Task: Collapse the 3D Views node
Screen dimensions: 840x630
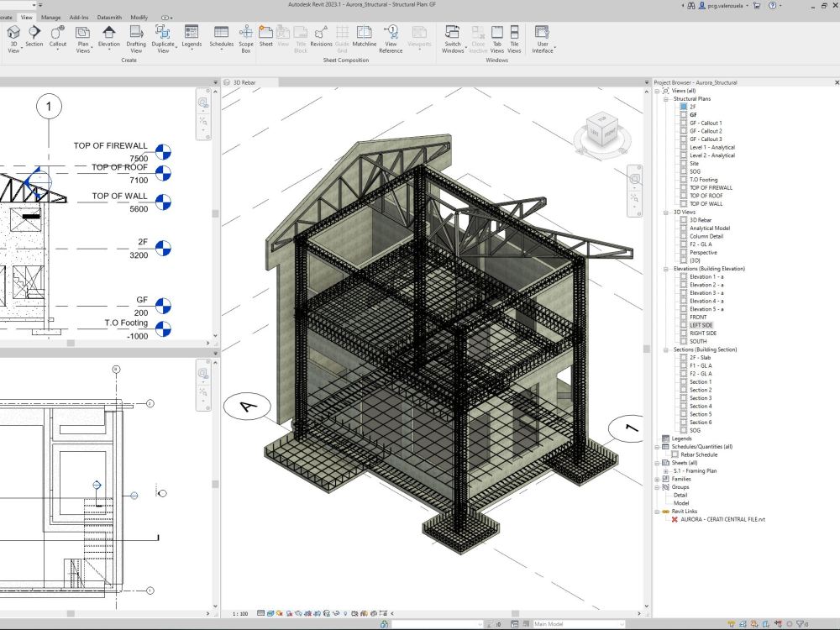Action: (x=666, y=213)
